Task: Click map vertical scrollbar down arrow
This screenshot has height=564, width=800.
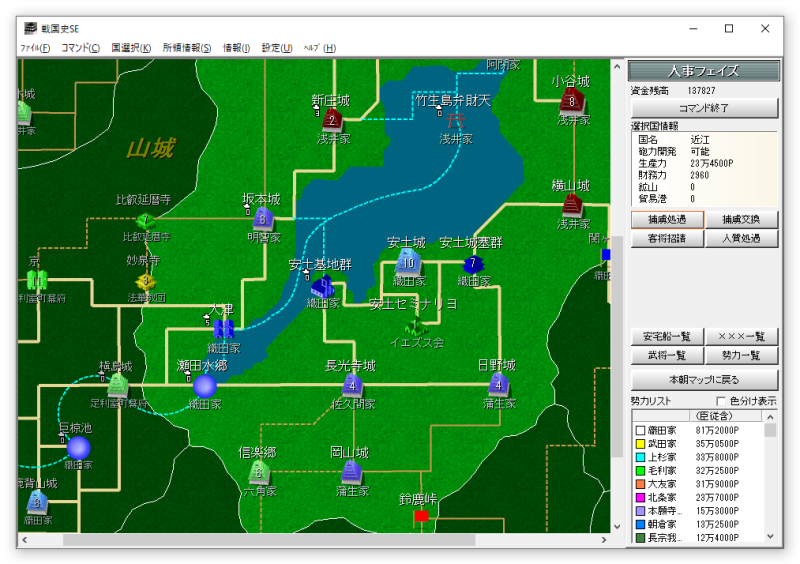Action: (x=617, y=526)
